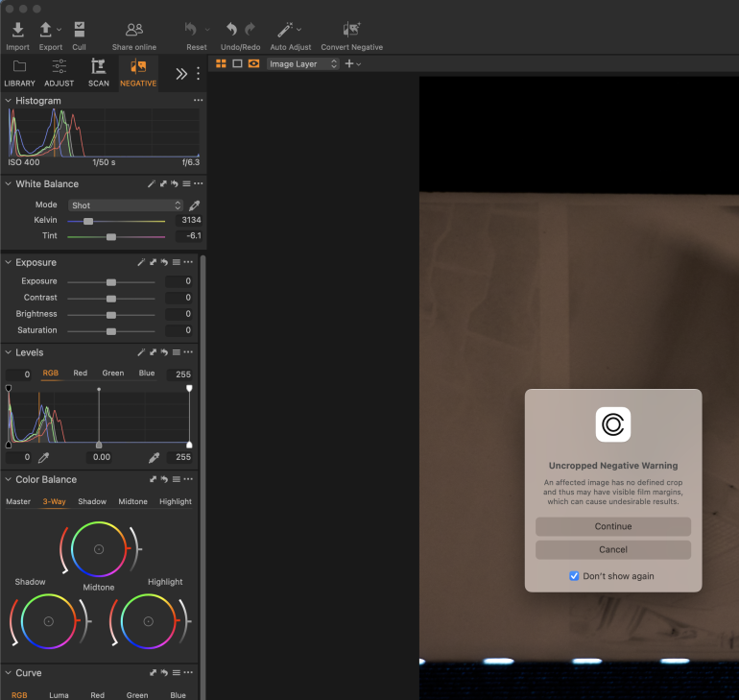Switch viewer to grid multi-view
Viewport: 739px width, 700px height.
(221, 63)
